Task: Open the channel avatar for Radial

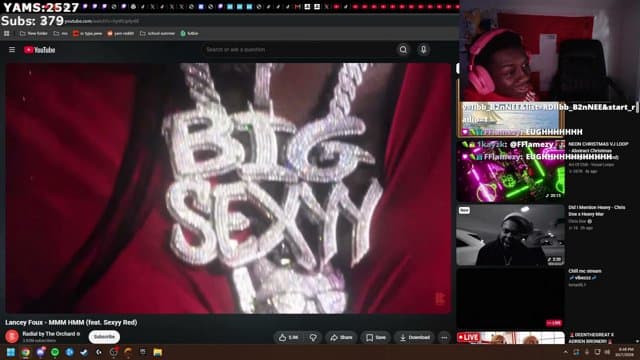Action: pyautogui.click(x=12, y=336)
